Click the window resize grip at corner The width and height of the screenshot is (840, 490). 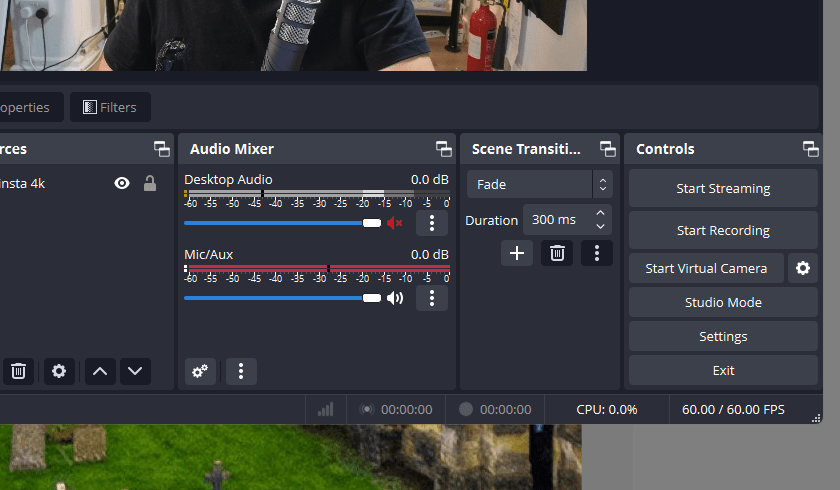pyautogui.click(x=816, y=418)
